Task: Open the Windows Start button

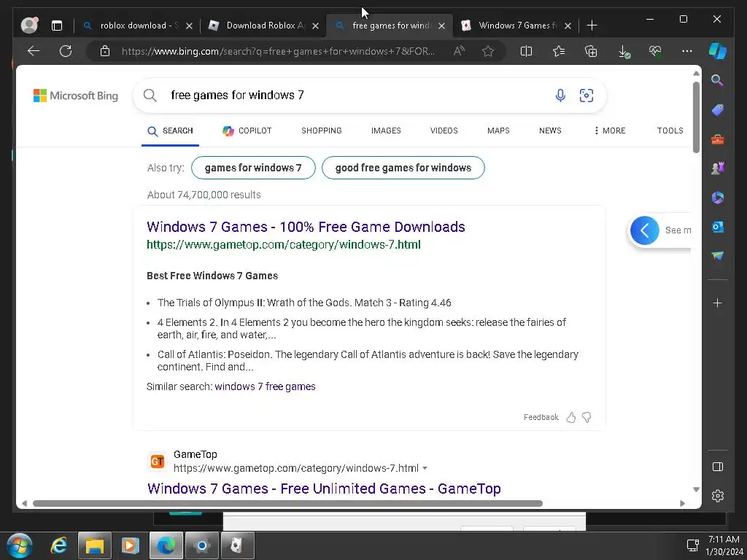Action: [20, 545]
